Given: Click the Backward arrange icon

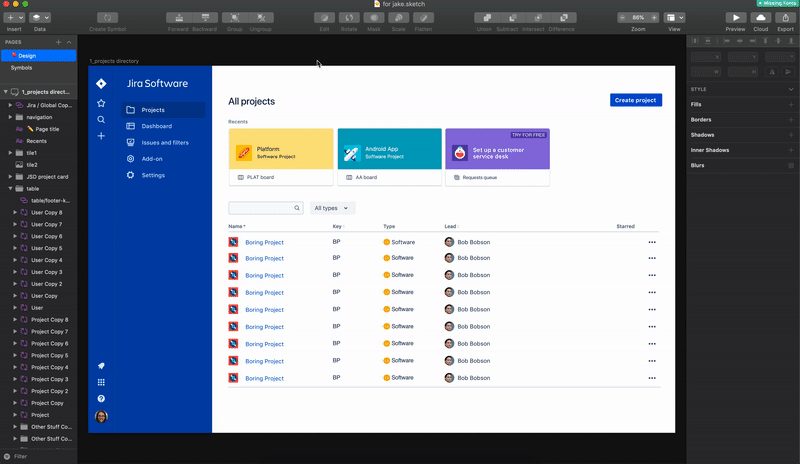Looking at the screenshot, I should coord(205,17).
